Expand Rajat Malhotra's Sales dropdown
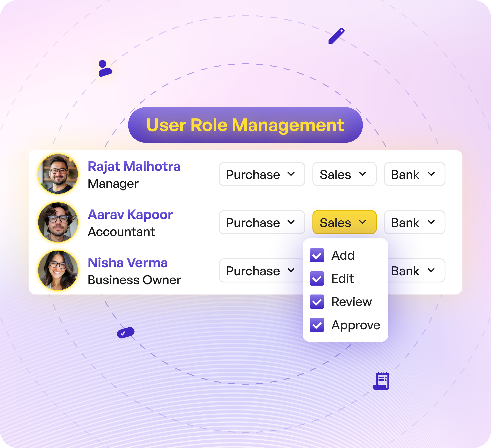Screen dimensions: 491x448 [x=344, y=174]
